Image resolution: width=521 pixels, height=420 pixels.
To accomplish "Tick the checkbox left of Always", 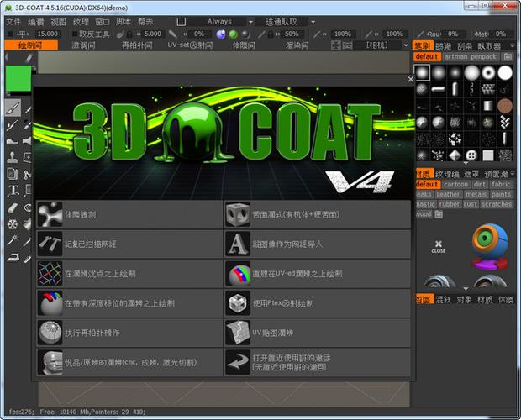I will (181, 22).
